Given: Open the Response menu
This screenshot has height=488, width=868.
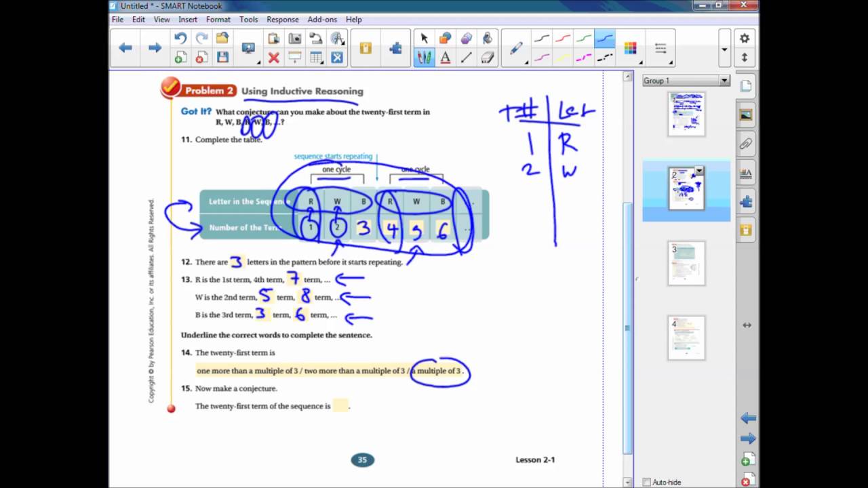Looking at the screenshot, I should 283,20.
